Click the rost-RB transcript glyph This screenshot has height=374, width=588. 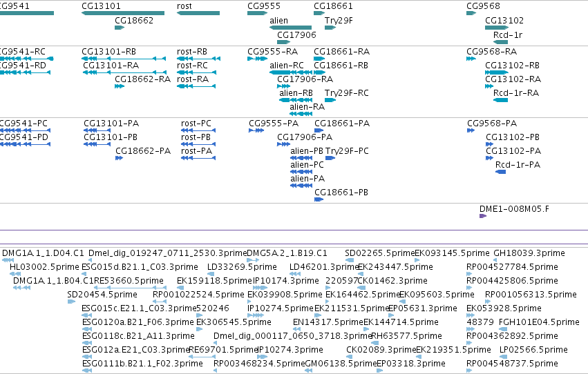[x=199, y=59]
